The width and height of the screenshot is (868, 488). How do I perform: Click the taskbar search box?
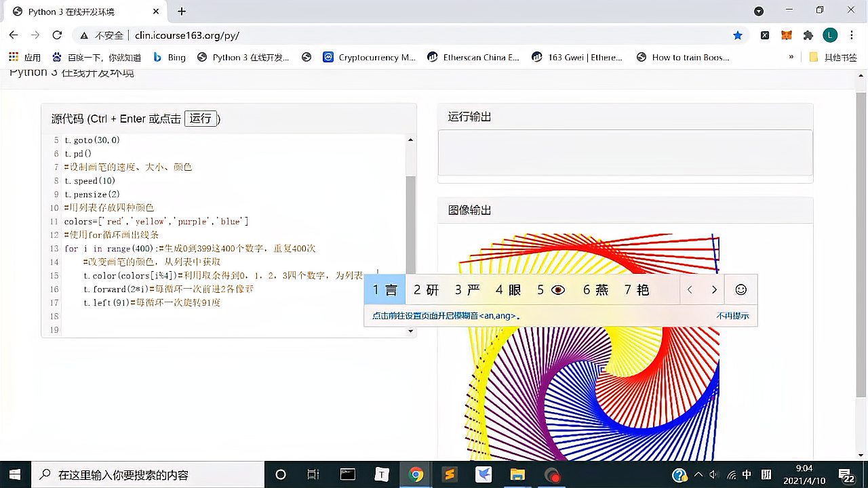click(x=147, y=474)
